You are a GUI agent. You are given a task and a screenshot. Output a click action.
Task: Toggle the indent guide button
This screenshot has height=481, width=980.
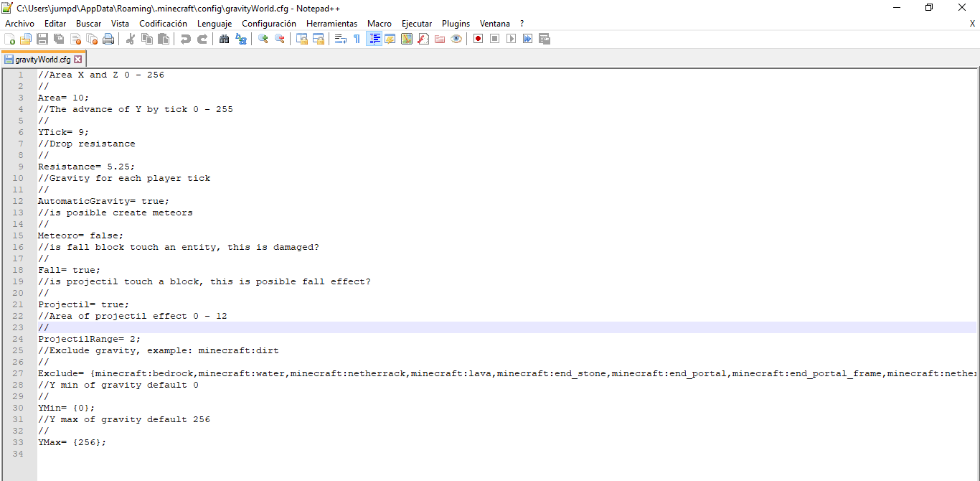click(374, 39)
